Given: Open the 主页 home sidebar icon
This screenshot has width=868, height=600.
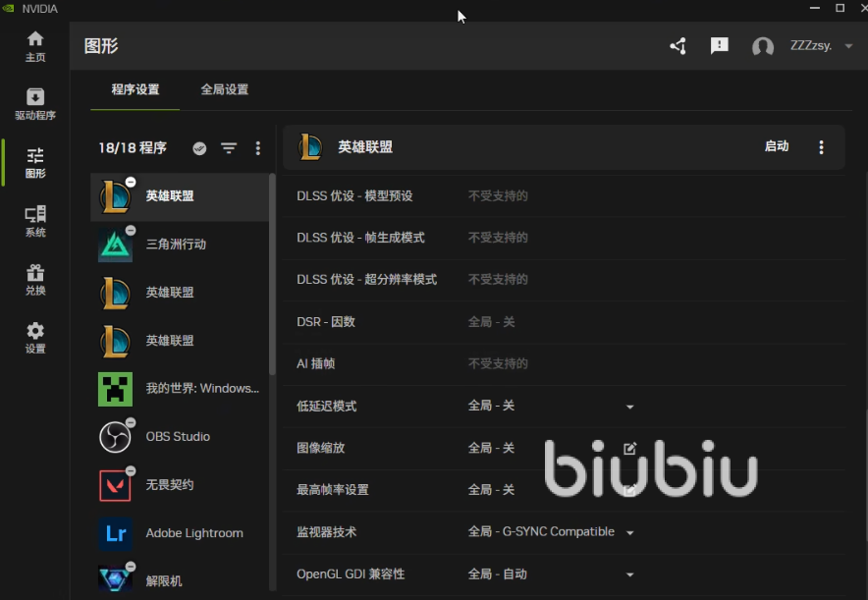Looking at the screenshot, I should [35, 45].
